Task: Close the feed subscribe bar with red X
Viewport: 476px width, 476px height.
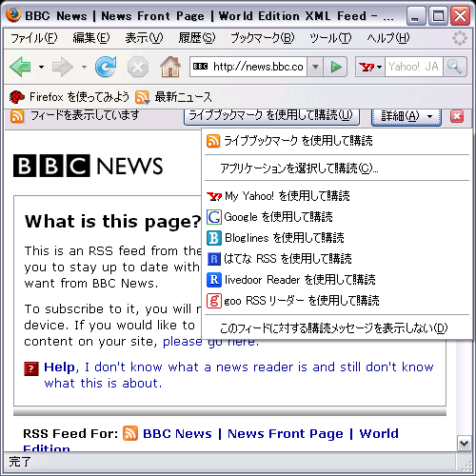Action: tap(457, 116)
